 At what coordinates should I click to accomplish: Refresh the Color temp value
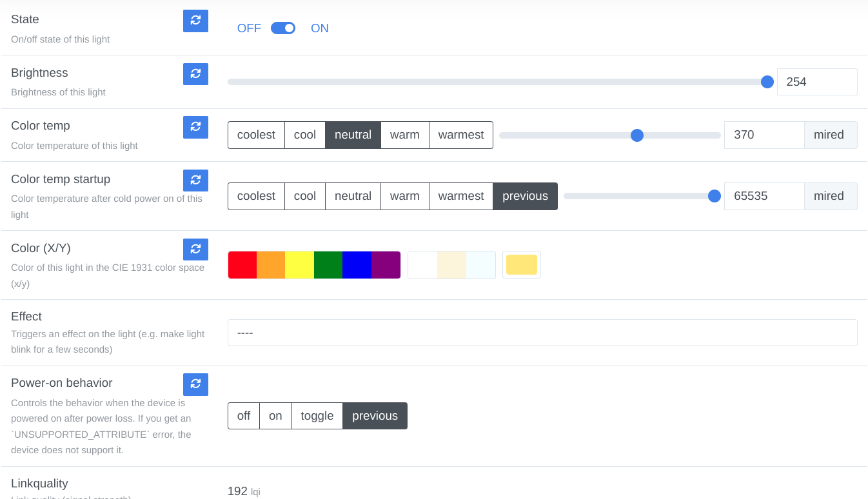tap(195, 127)
